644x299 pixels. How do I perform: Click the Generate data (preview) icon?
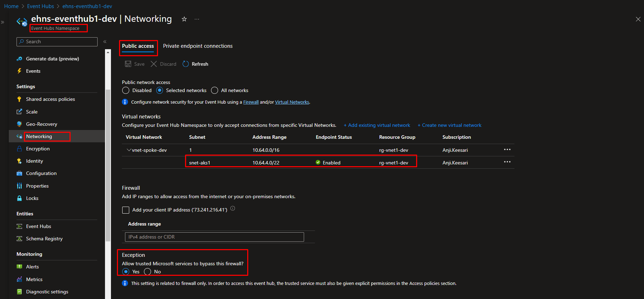pyautogui.click(x=19, y=59)
